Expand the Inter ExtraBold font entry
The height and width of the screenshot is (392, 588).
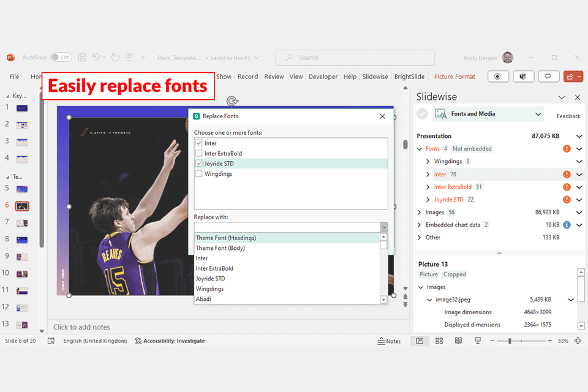pyautogui.click(x=428, y=187)
